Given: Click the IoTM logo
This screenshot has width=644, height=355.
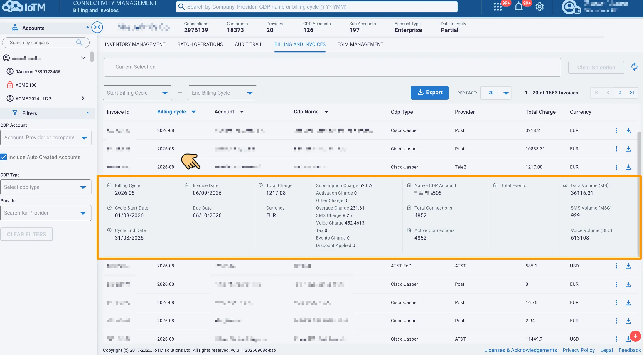Looking at the screenshot, I should tap(24, 6).
